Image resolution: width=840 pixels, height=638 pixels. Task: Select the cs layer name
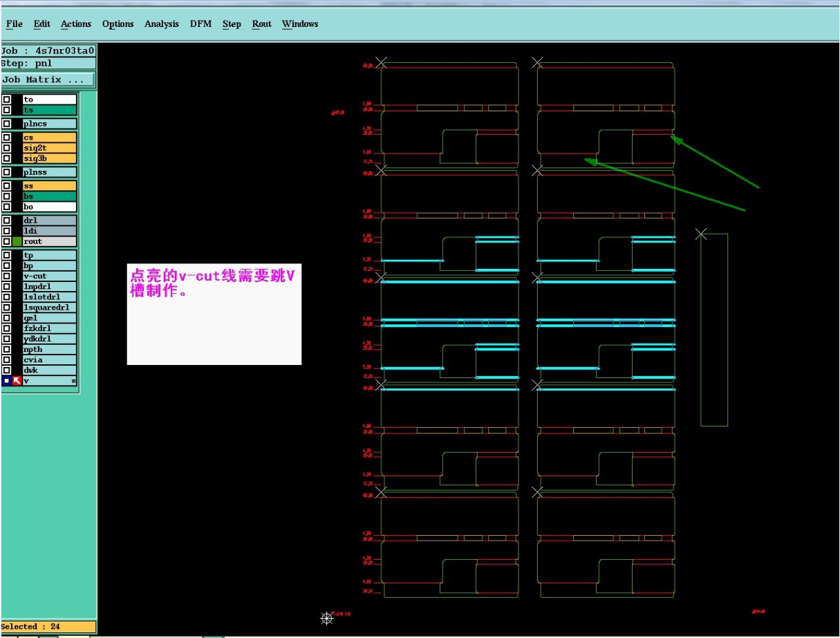coord(49,138)
